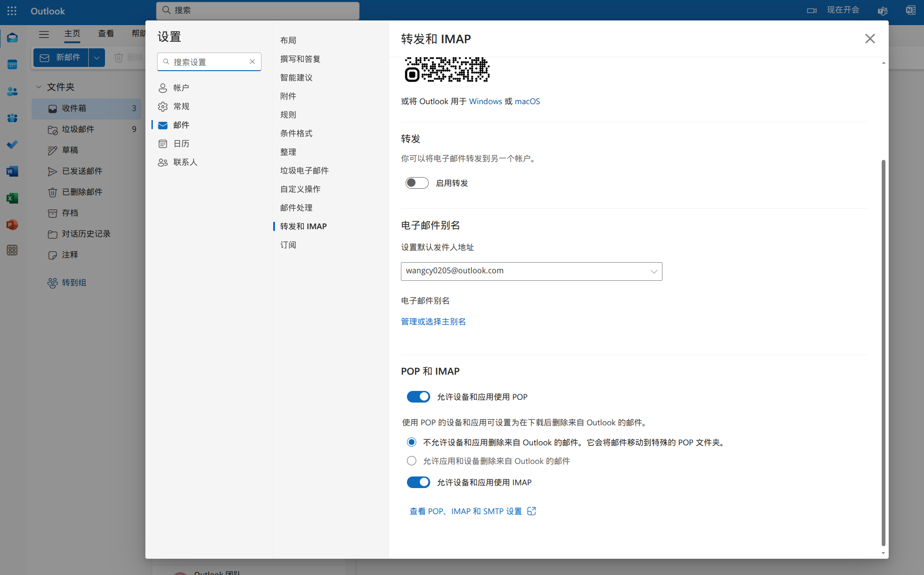This screenshot has height=575, width=924.
Task: Enable the 启用转发 forwarding toggle
Action: pos(416,183)
